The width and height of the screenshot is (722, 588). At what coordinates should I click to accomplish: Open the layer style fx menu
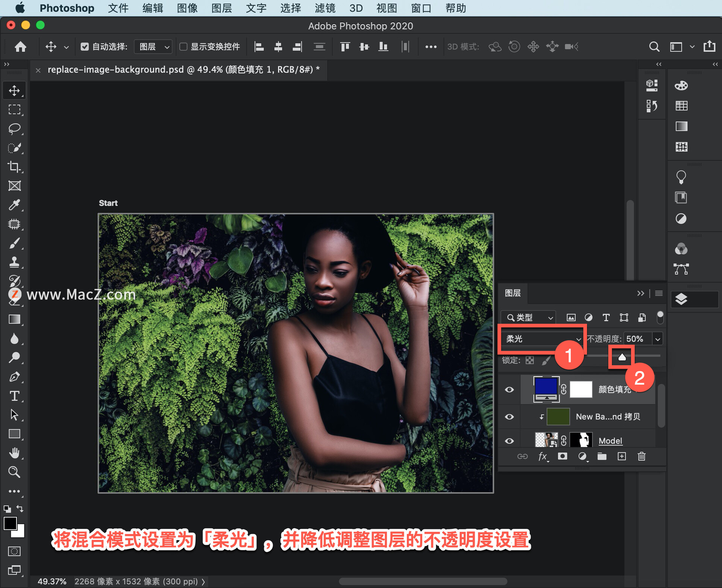pos(542,456)
